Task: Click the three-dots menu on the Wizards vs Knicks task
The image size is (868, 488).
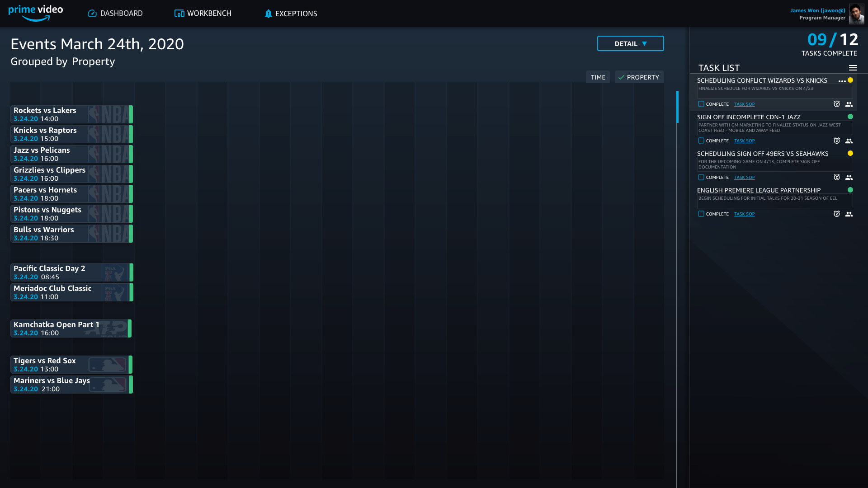Action: 842,81
